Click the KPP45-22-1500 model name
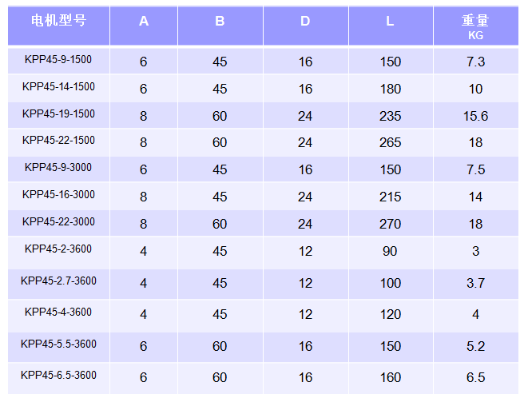This screenshot has width=532, height=402. (58, 140)
